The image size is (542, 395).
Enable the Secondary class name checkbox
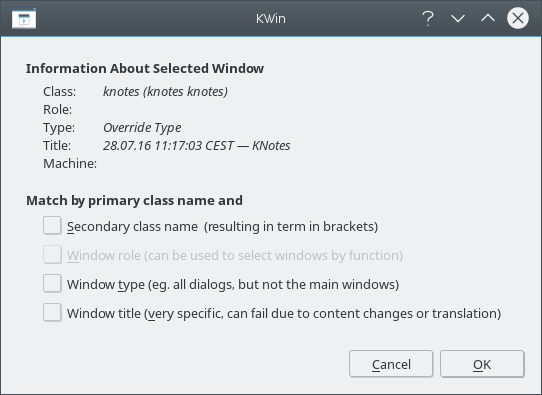click(x=52, y=225)
